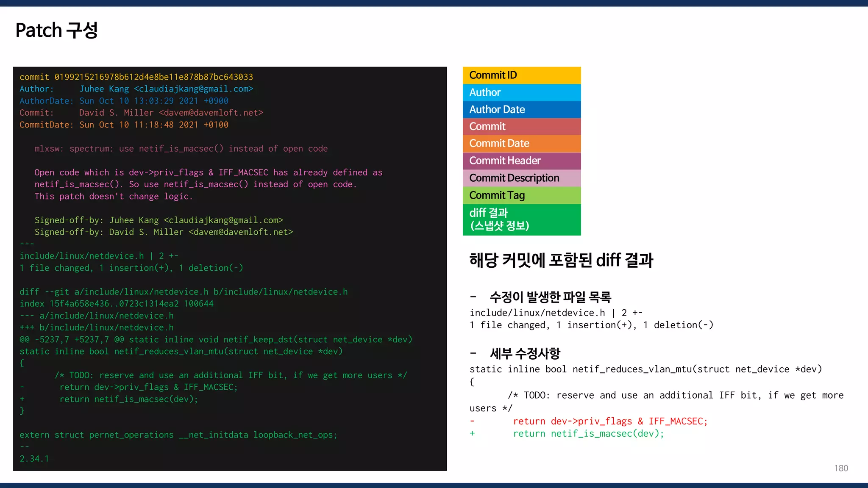The width and height of the screenshot is (868, 488).
Task: Click '1 file changed, 1 insertion(+)' in the terminal
Action: point(131,268)
